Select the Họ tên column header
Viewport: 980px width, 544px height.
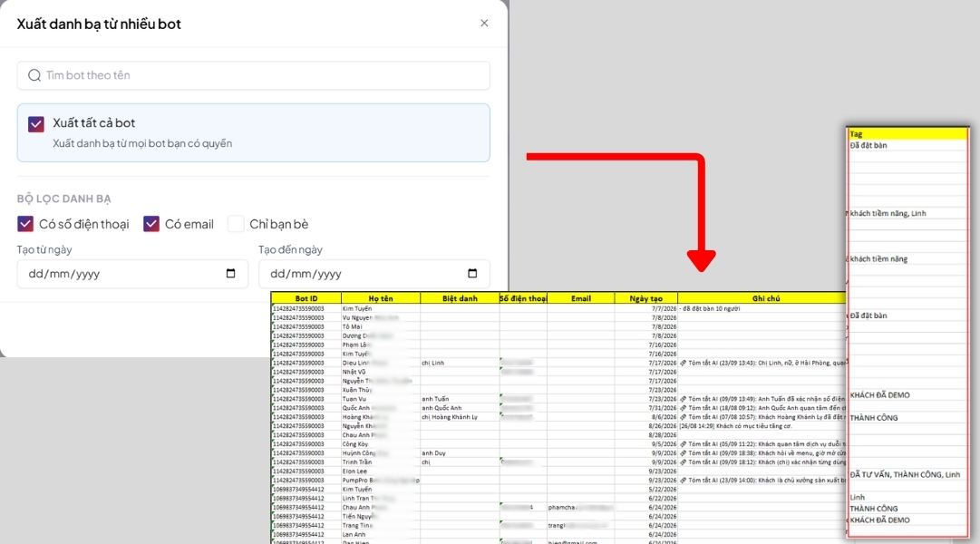(381, 298)
